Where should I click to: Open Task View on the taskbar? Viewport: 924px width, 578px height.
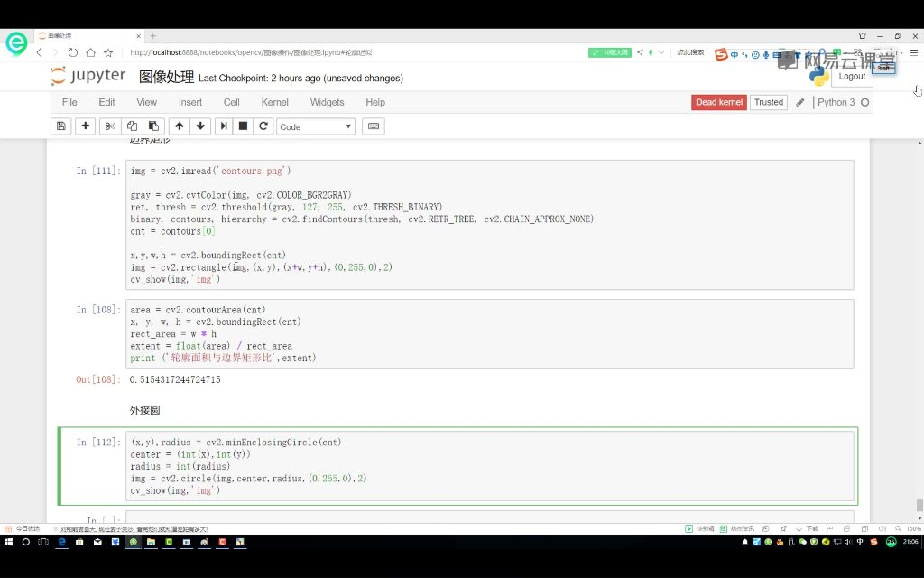[43, 542]
